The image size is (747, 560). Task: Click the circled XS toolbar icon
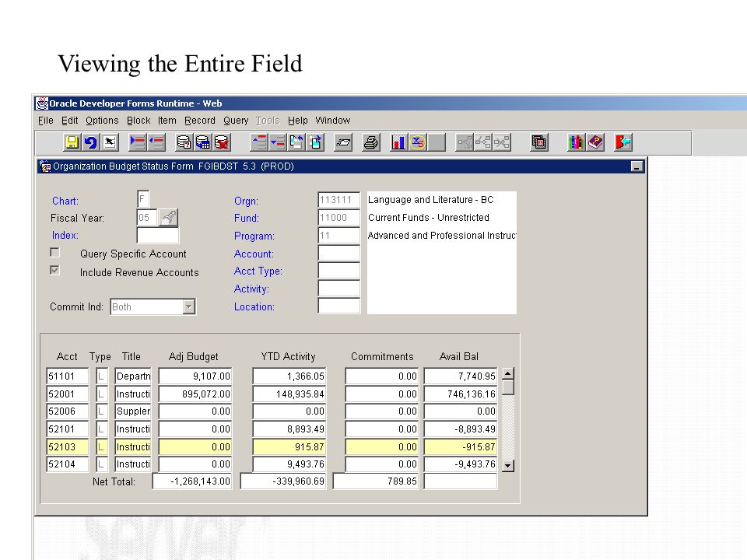418,142
